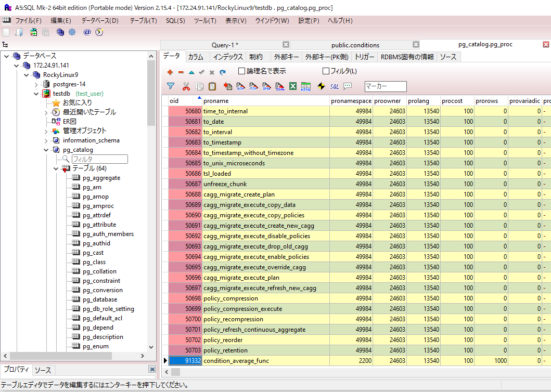Select the pg_class table in tree
Image resolution: width=551 pixels, height=392 pixels.
[x=94, y=262]
